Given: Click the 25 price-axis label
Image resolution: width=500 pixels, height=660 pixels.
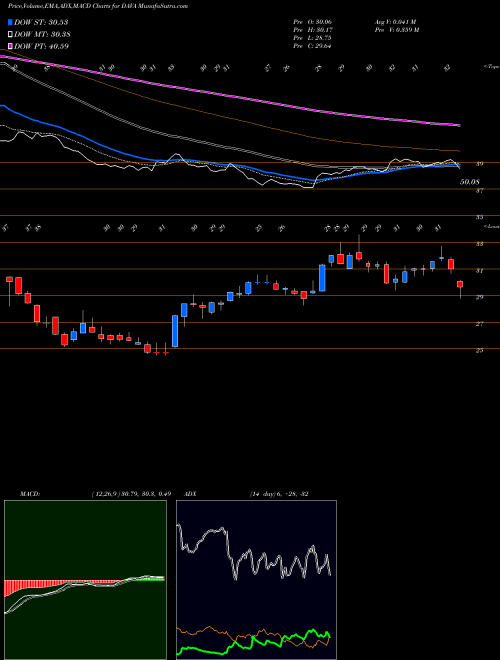Looking at the screenshot, I should (x=479, y=350).
